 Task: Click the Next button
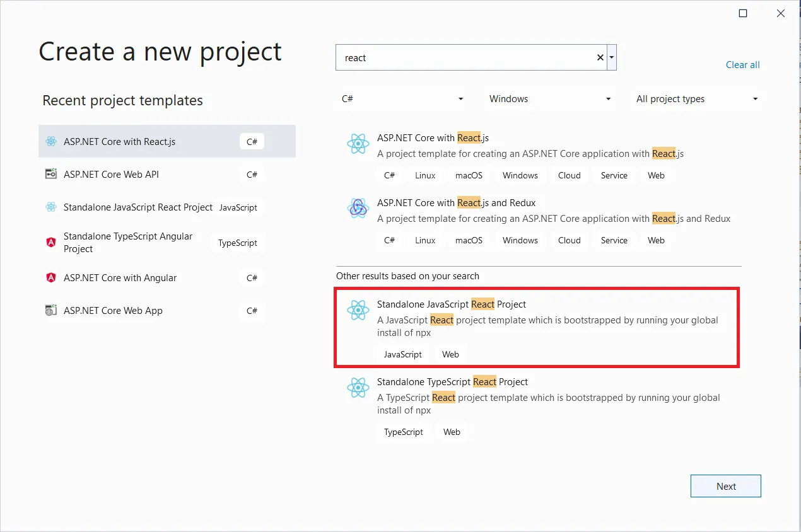click(725, 485)
